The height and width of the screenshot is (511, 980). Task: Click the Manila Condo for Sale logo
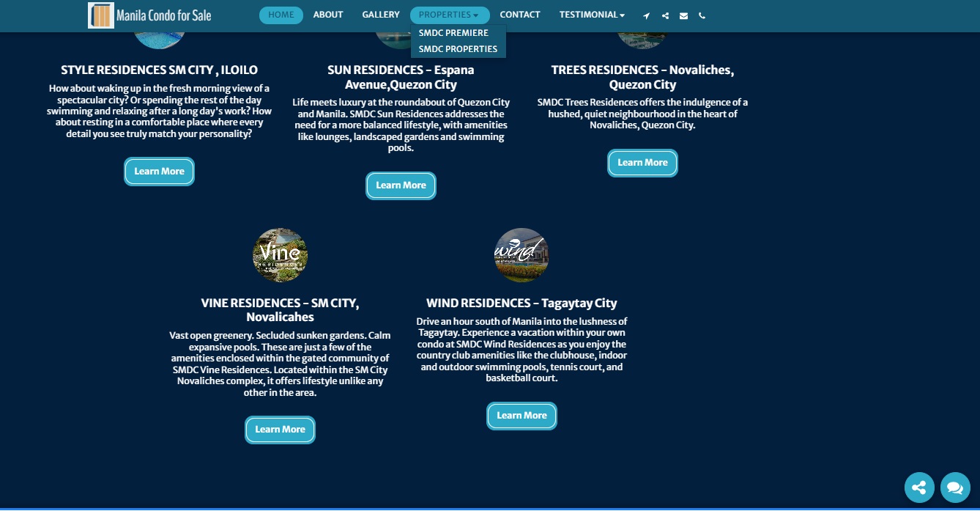tap(149, 15)
